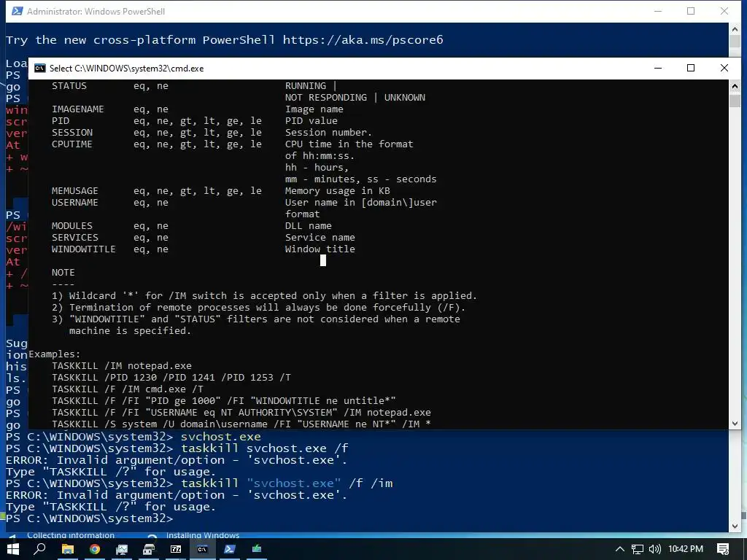Open the 7z app in taskbar
Viewport: 747px width, 560px height.
[x=176, y=549]
